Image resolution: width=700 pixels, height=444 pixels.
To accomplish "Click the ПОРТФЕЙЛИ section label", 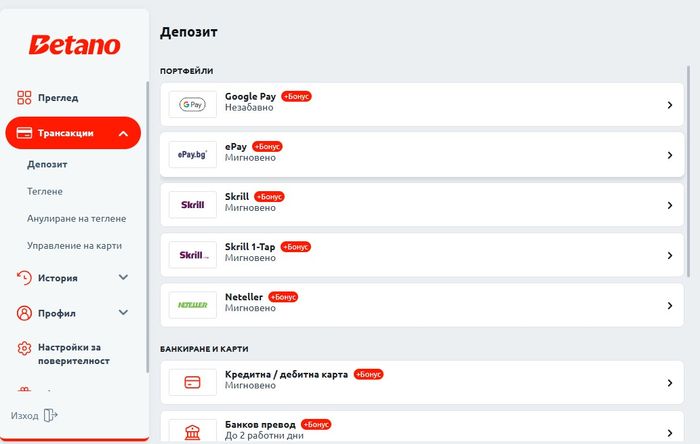I will point(187,71).
